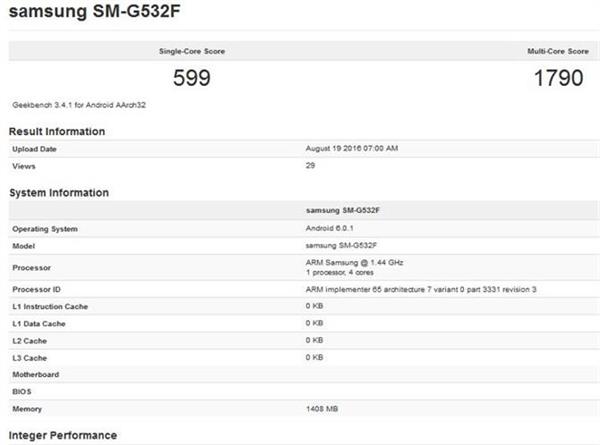Click the L1 Instruction Cache row label
Image resolution: width=600 pixels, height=445 pixels.
(x=52, y=306)
